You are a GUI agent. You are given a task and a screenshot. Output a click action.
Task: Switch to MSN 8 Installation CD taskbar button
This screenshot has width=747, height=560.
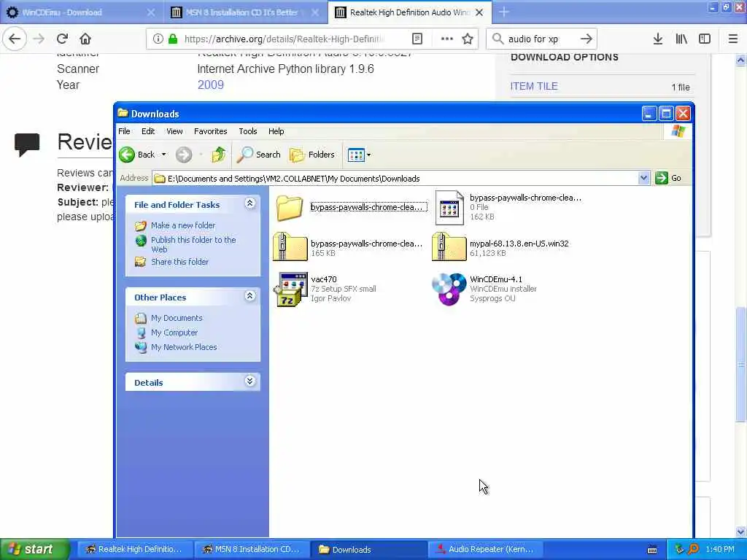pyautogui.click(x=252, y=550)
